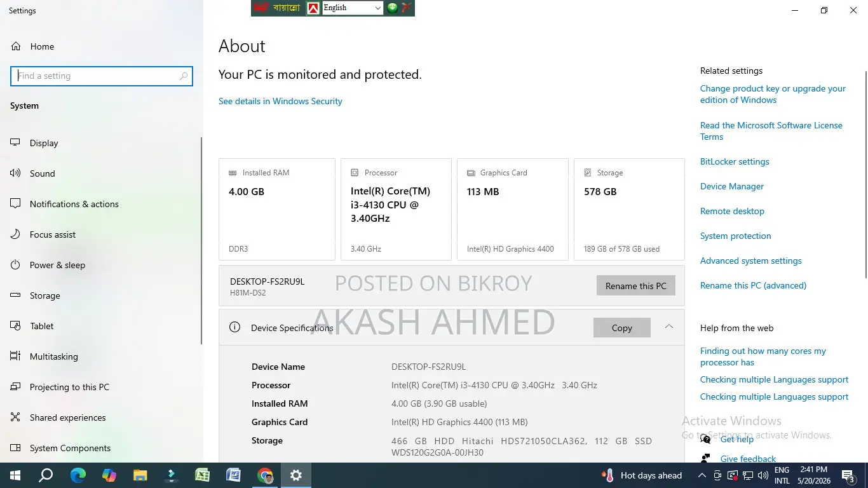
Task: Open File Explorer from the taskbar
Action: (x=140, y=475)
